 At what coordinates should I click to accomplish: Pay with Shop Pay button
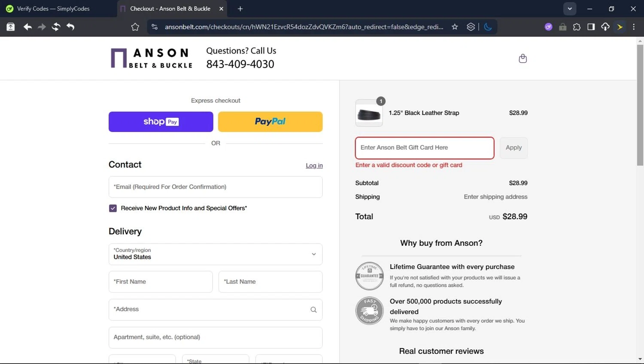point(161,122)
